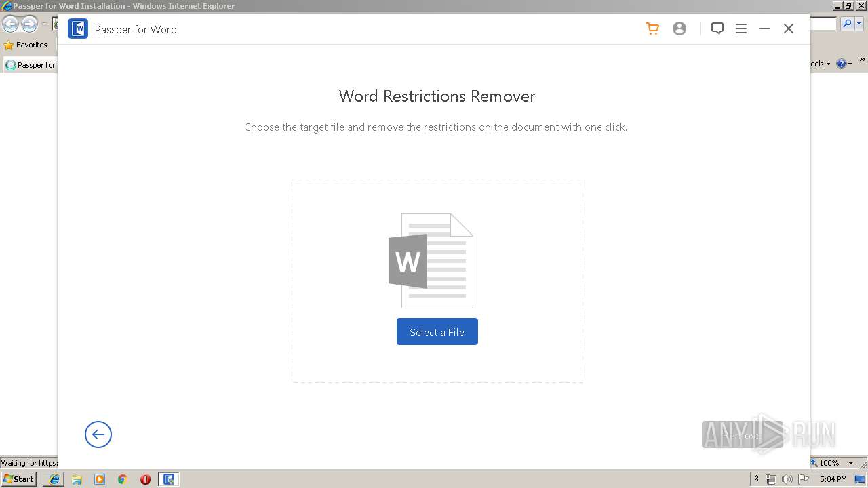This screenshot has height=488, width=868.
Task: Go back using the circled arrow
Action: (x=98, y=434)
